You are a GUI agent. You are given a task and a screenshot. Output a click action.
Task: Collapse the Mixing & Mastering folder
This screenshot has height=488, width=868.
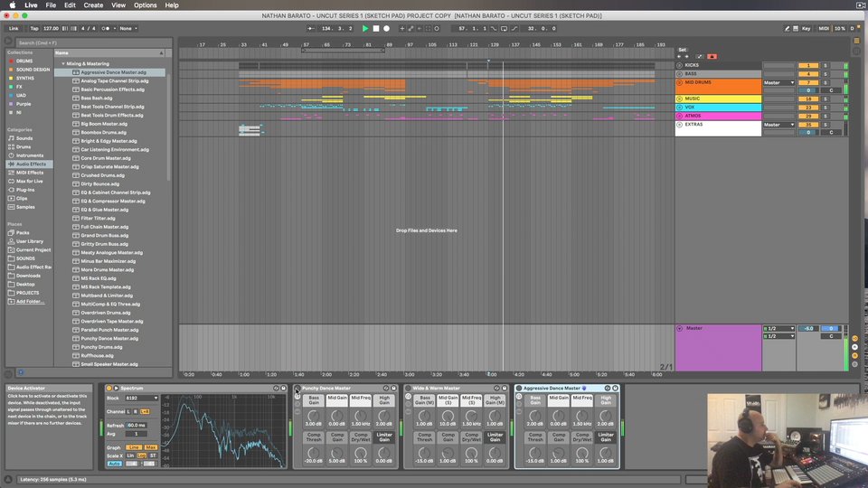point(63,63)
